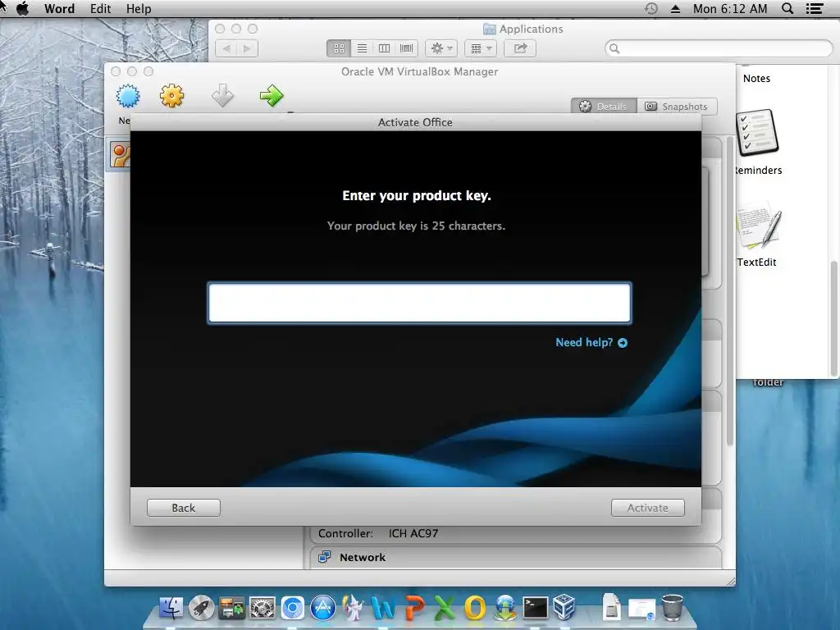Open Terminal in the Dock

535,608
